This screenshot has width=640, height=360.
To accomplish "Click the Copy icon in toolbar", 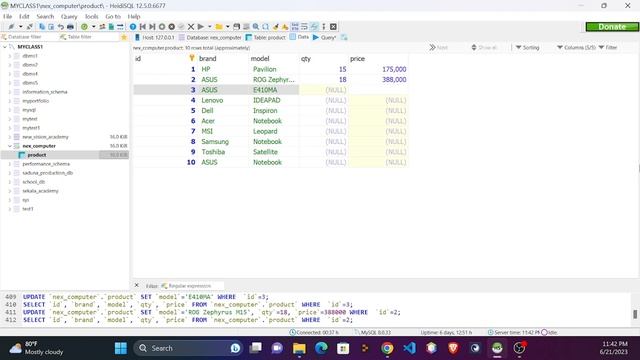I will click(x=42, y=27).
